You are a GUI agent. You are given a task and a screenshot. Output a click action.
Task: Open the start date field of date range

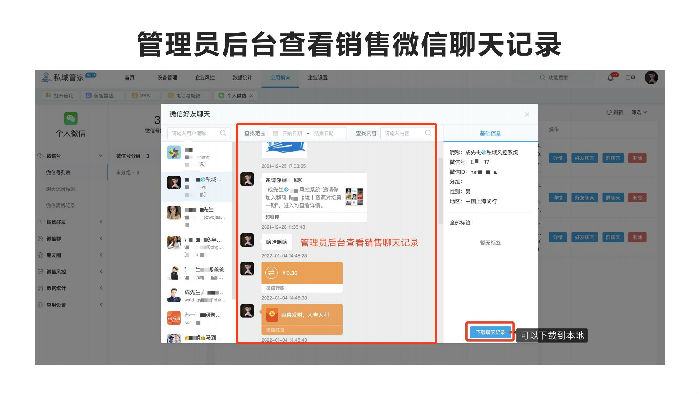[292, 133]
